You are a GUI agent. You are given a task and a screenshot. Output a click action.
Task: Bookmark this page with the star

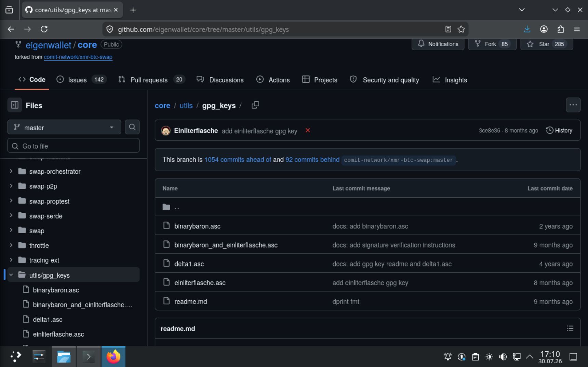point(461,29)
